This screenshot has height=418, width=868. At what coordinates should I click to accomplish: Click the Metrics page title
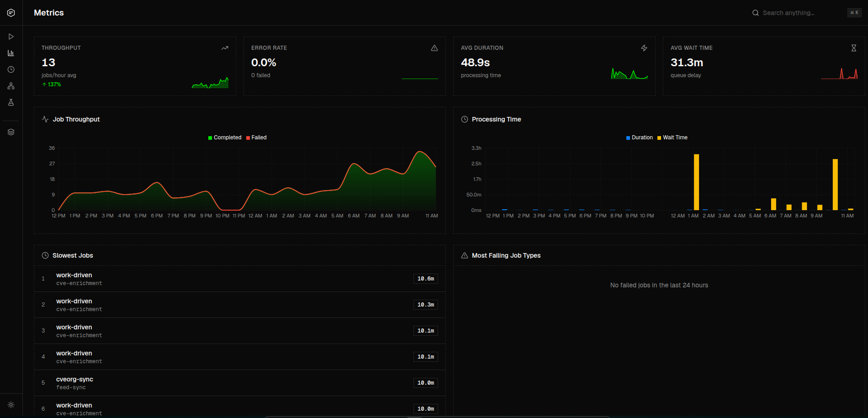[x=49, y=13]
